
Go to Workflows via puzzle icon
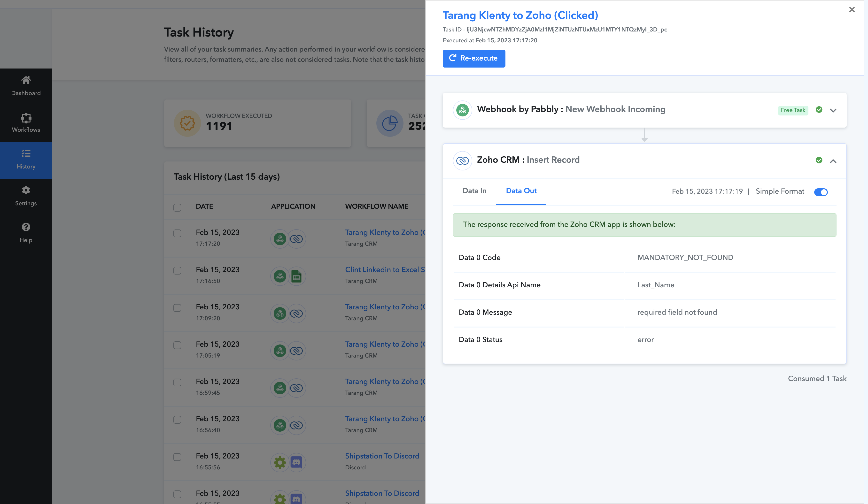26,118
